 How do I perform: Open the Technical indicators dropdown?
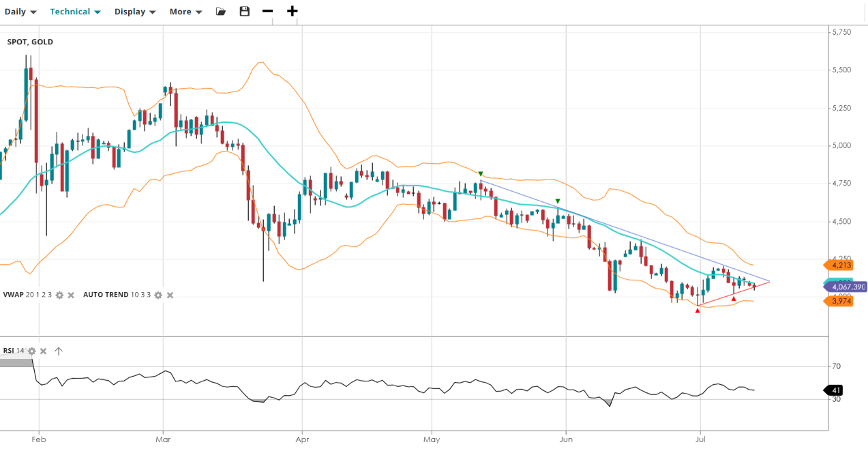coord(75,12)
